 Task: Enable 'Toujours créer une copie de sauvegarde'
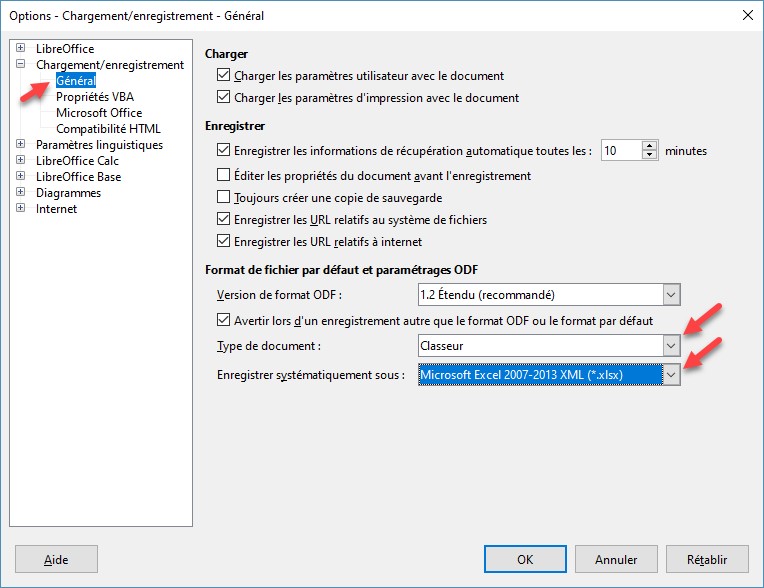(x=223, y=198)
